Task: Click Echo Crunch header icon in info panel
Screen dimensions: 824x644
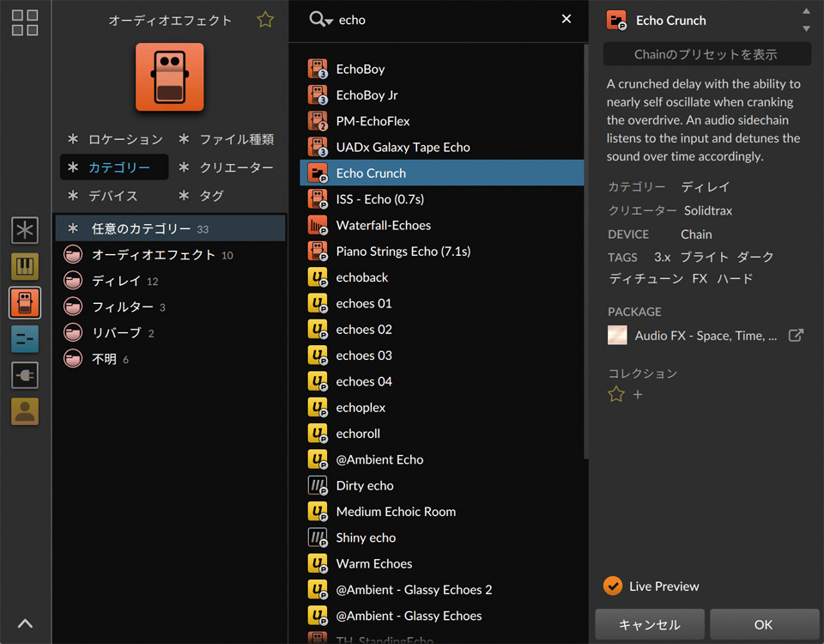Action: [x=616, y=21]
